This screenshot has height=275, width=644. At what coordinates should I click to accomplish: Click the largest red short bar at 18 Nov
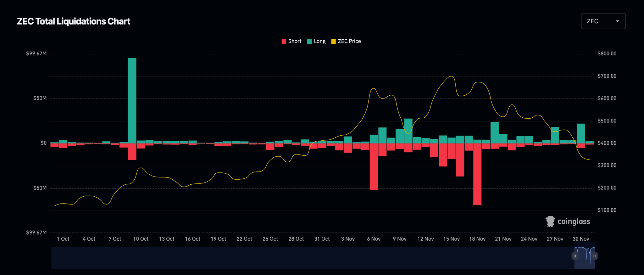coord(477,174)
